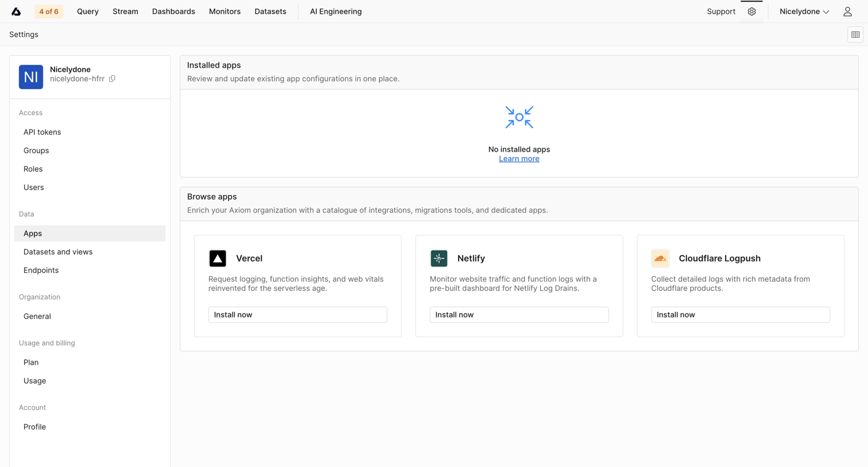Open the Roles settings page
This screenshot has width=868, height=467.
tap(90, 169)
